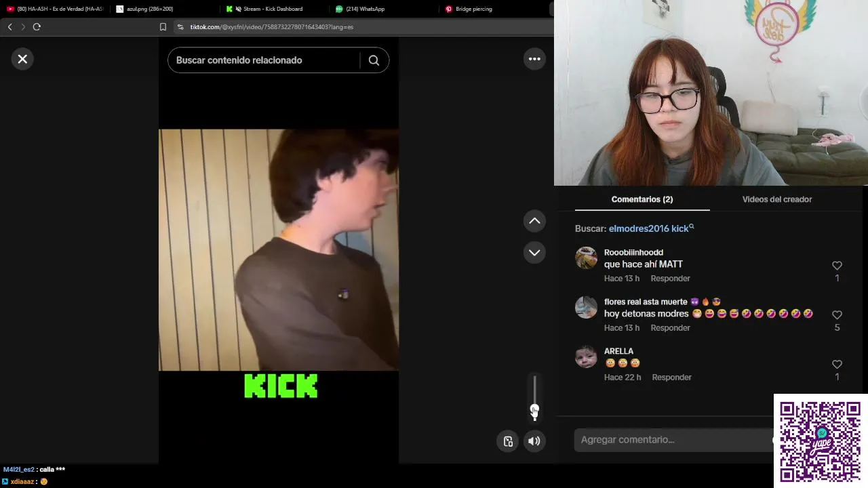This screenshot has height=488, width=868.
Task: Switch to Videos del creador tab
Action: [777, 199]
